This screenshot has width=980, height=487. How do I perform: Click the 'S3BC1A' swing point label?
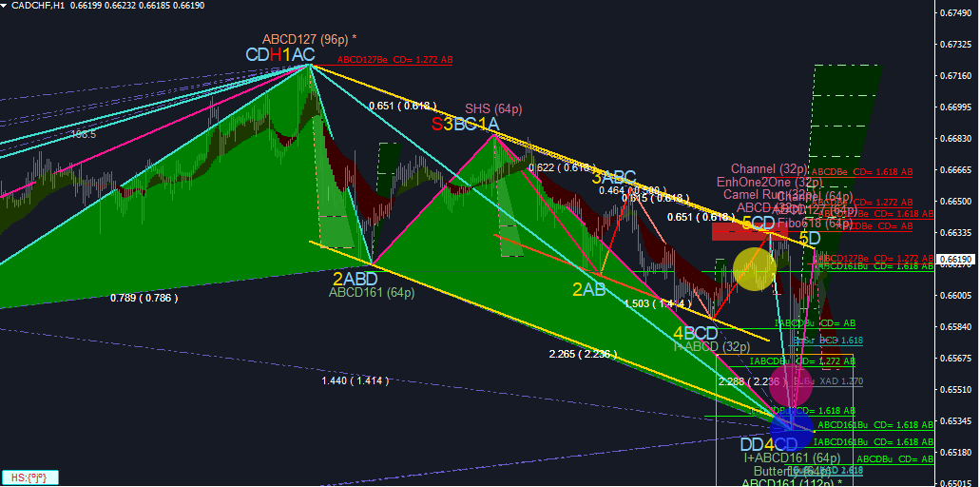tap(465, 125)
